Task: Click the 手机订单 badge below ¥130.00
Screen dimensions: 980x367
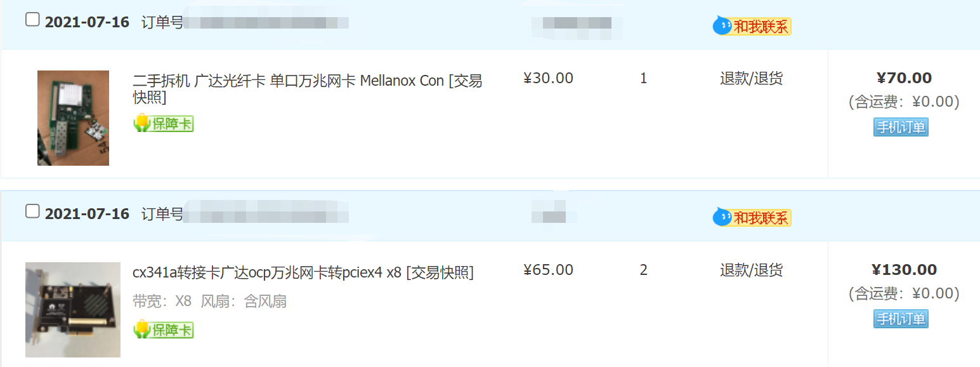Action: [x=901, y=319]
